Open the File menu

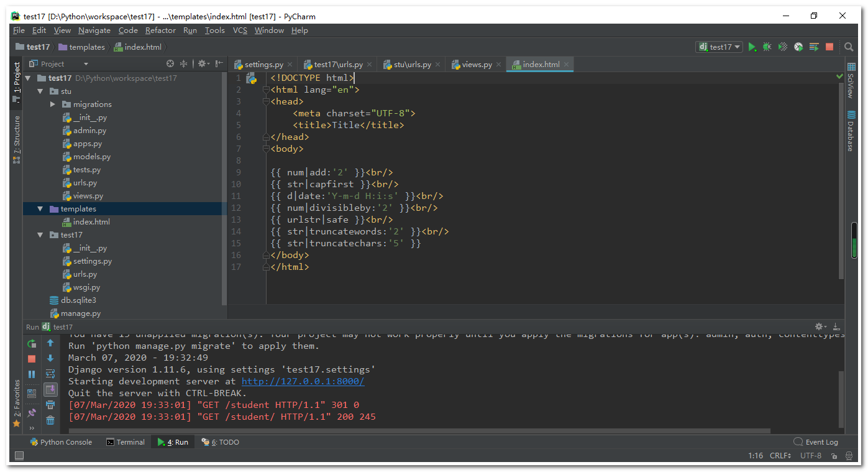pyautogui.click(x=19, y=30)
